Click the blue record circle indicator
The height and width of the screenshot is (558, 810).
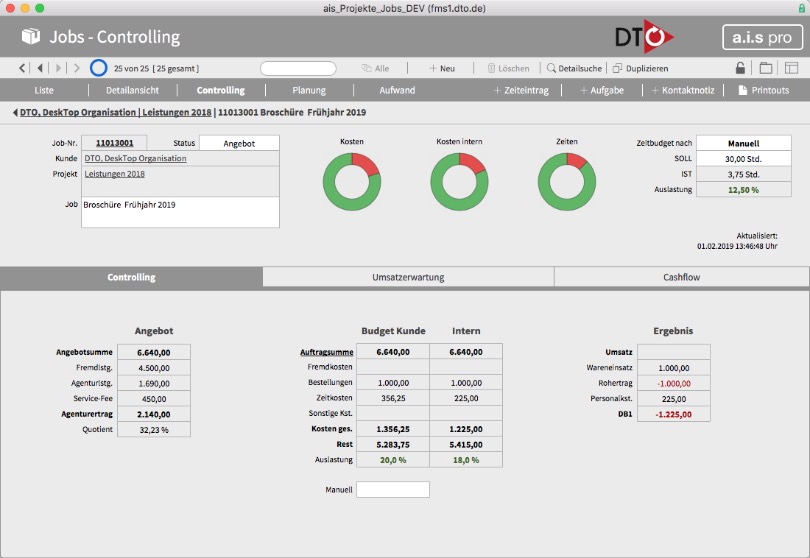point(98,68)
